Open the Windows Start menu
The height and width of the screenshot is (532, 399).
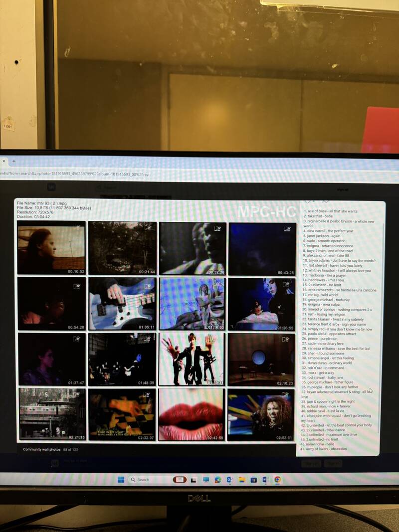121,480
